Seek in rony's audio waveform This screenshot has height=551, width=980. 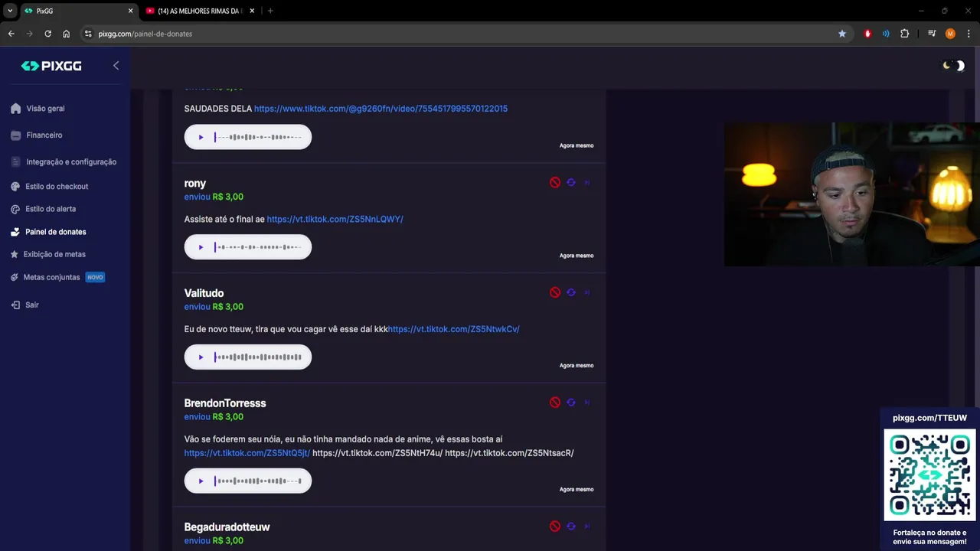(258, 247)
